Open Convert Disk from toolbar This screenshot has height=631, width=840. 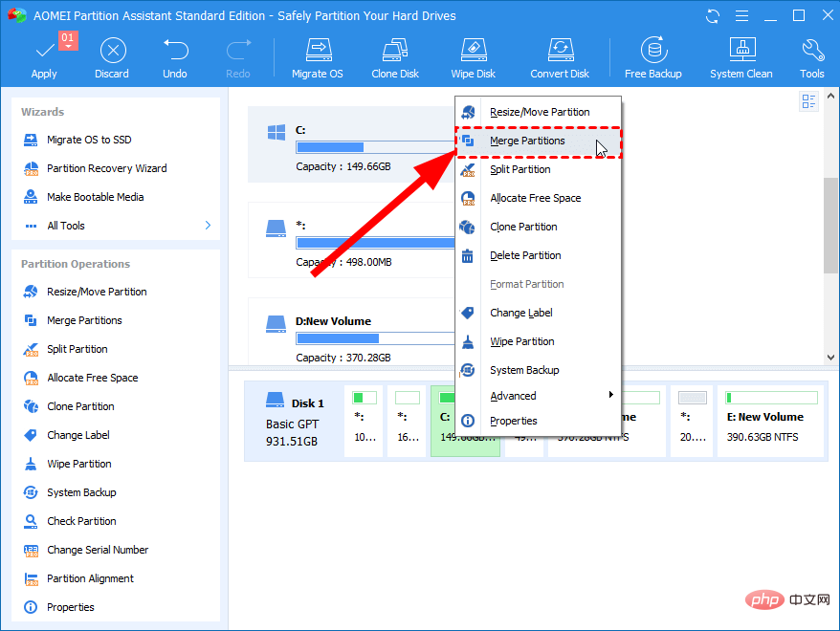tap(560, 52)
